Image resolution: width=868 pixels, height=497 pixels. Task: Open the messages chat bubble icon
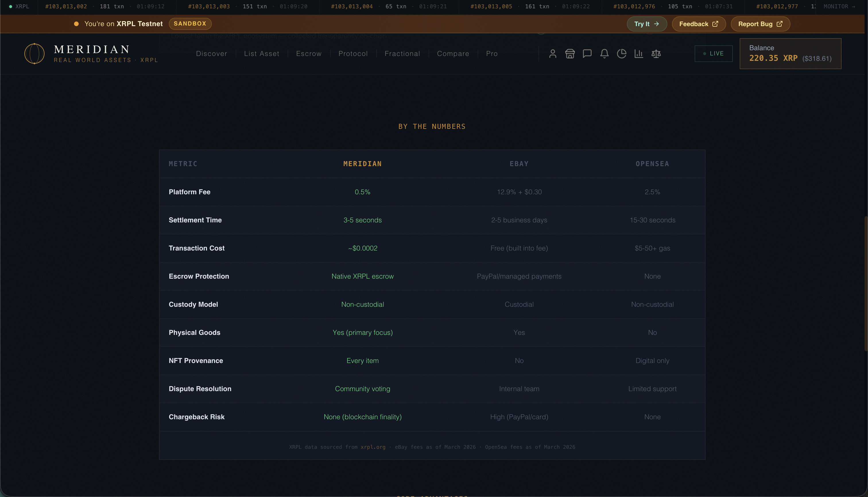[587, 54]
